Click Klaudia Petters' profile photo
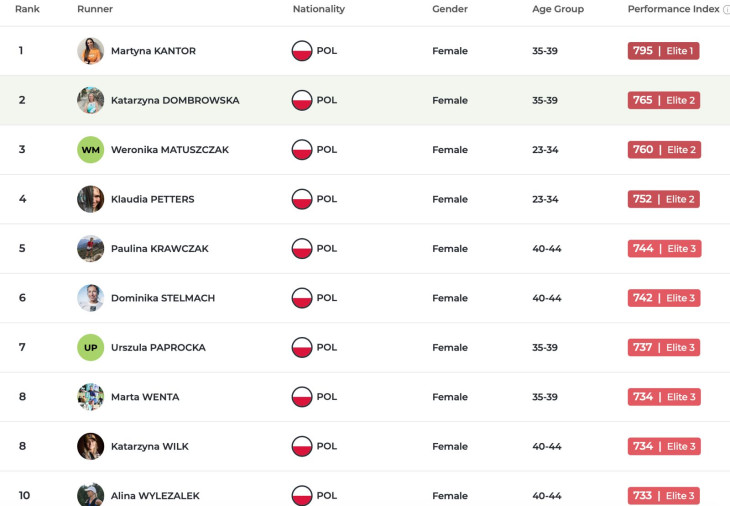This screenshot has width=730, height=506. point(91,199)
